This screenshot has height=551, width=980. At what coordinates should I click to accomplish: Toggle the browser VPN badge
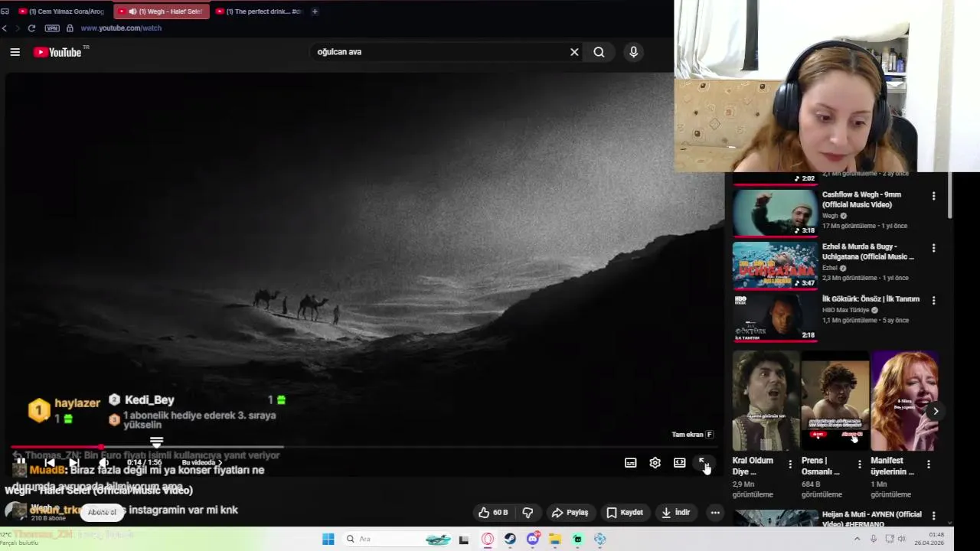[x=52, y=28]
